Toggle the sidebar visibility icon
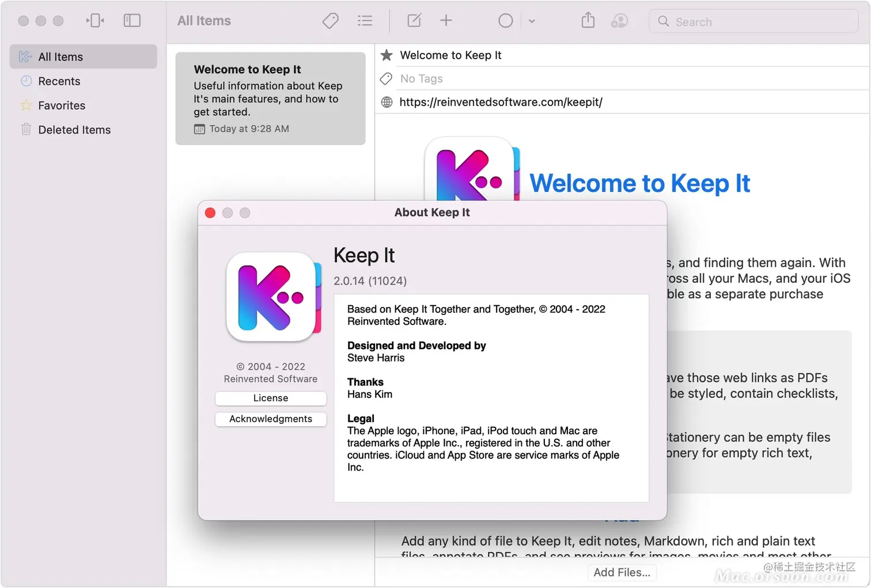 (x=132, y=21)
